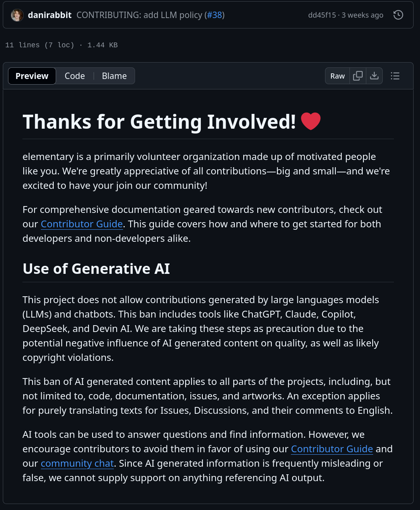Download the raw file
The image size is (420, 510).
tap(374, 76)
